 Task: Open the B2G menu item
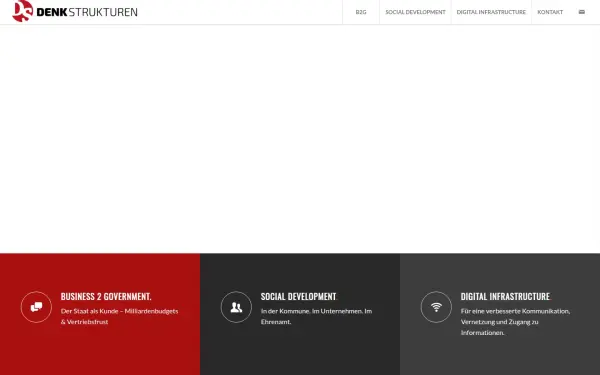coord(361,12)
